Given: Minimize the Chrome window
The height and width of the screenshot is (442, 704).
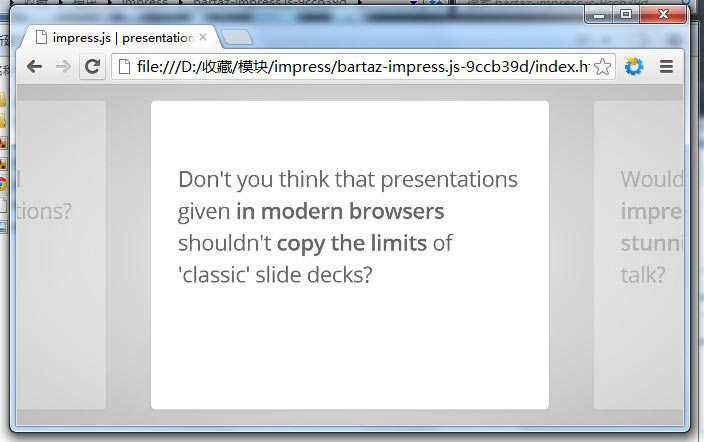Looking at the screenshot, I should click(x=601, y=15).
